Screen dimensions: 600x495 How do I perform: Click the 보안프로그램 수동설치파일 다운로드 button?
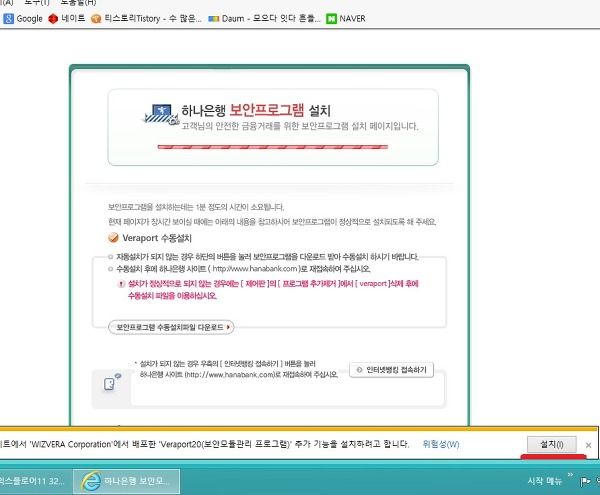(171, 327)
